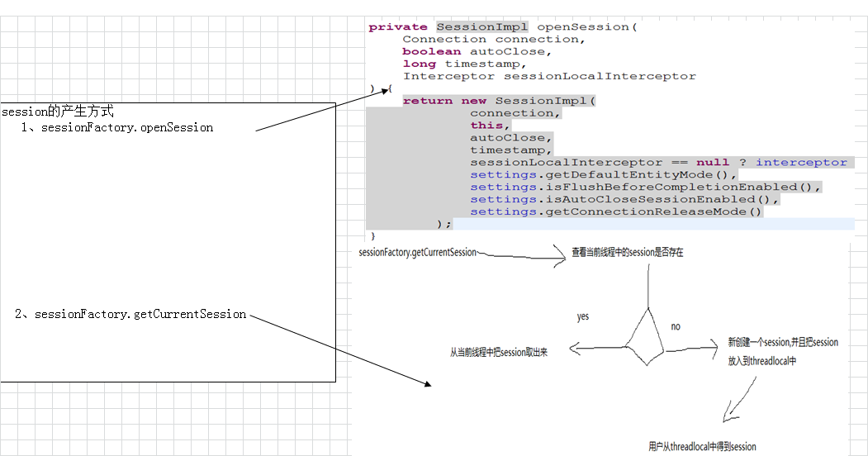Viewport: 868px width, 456px height.
Task: Click the 'long timestamp,' parameter line
Action: pos(464,64)
